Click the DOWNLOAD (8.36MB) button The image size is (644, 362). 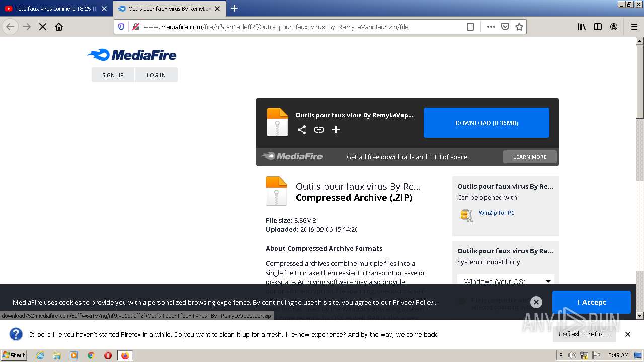point(487,123)
